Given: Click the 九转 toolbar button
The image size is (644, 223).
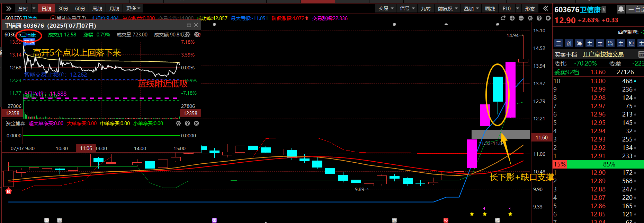Looking at the screenshot, I should [x=426, y=8].
